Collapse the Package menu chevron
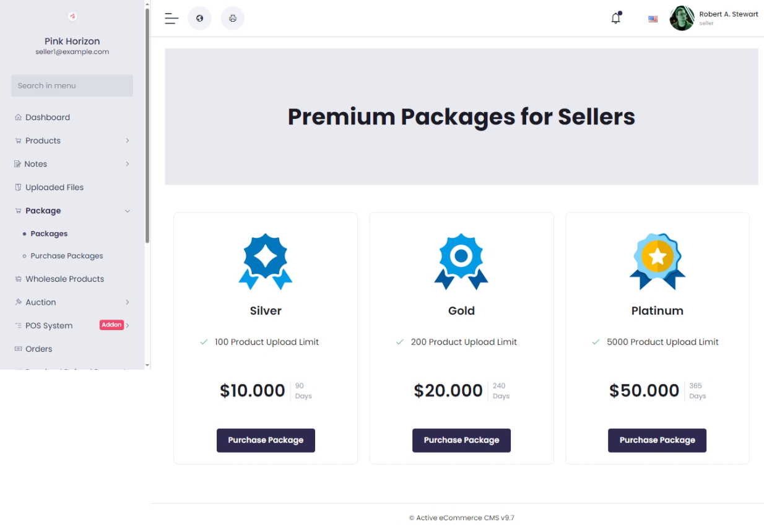The width and height of the screenshot is (764, 532). pos(128,211)
